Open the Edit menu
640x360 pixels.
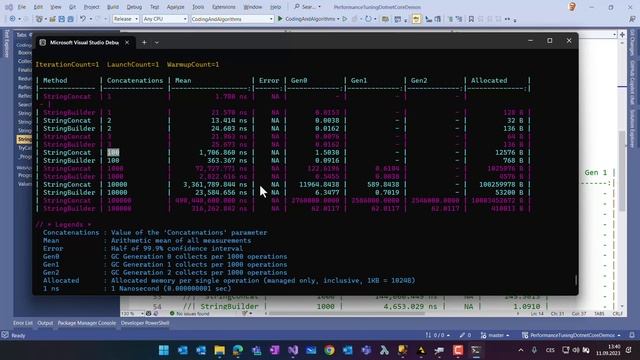38,7
